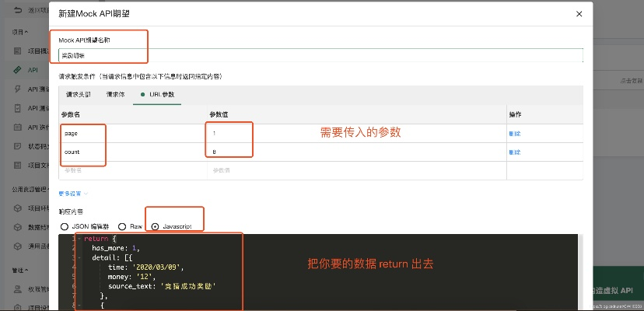Viewport: 644px width, 311px height.
Task: Close the 新建Mock API期望 dialog
Action: (579, 14)
